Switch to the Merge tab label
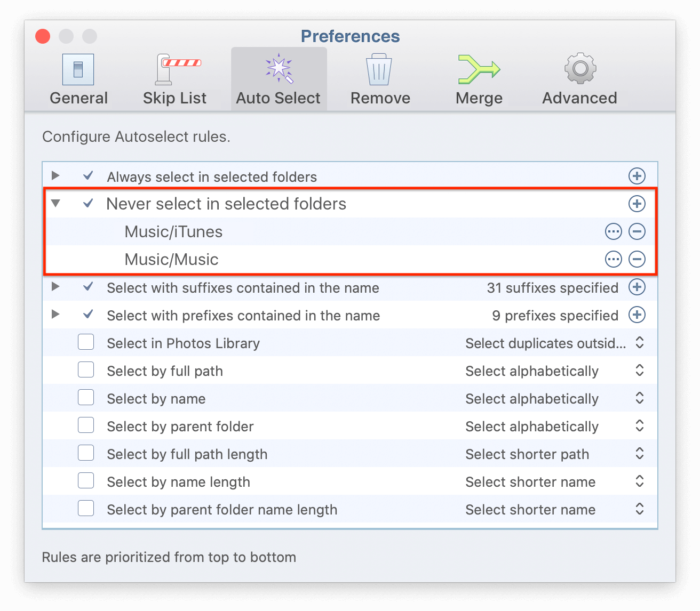The width and height of the screenshot is (700, 611). click(x=479, y=99)
